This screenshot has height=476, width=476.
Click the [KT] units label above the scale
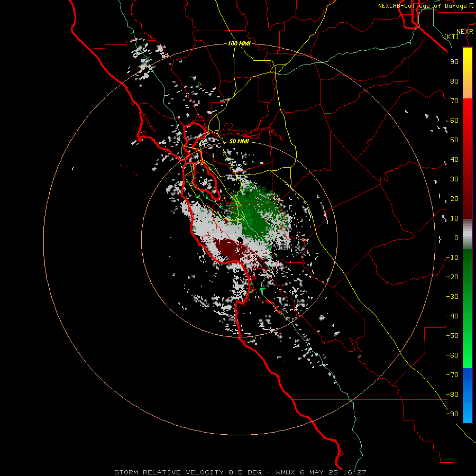pos(451,36)
